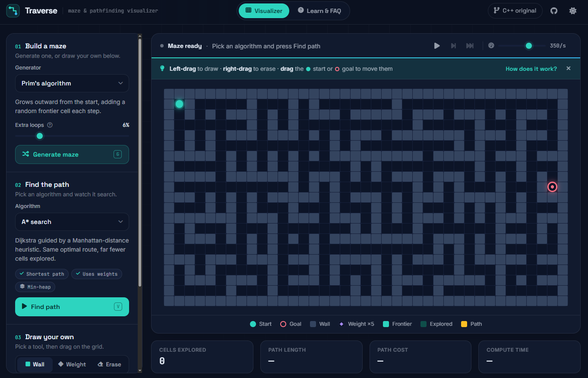Click the Weight ×5 diamond legend icon
Image resolution: width=588 pixels, height=378 pixels.
[341, 324]
